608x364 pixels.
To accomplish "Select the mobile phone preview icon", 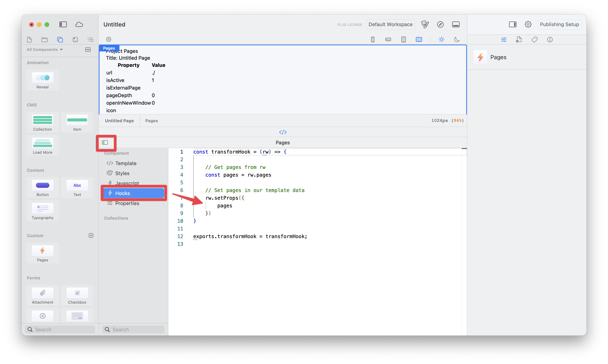I will tap(373, 39).
